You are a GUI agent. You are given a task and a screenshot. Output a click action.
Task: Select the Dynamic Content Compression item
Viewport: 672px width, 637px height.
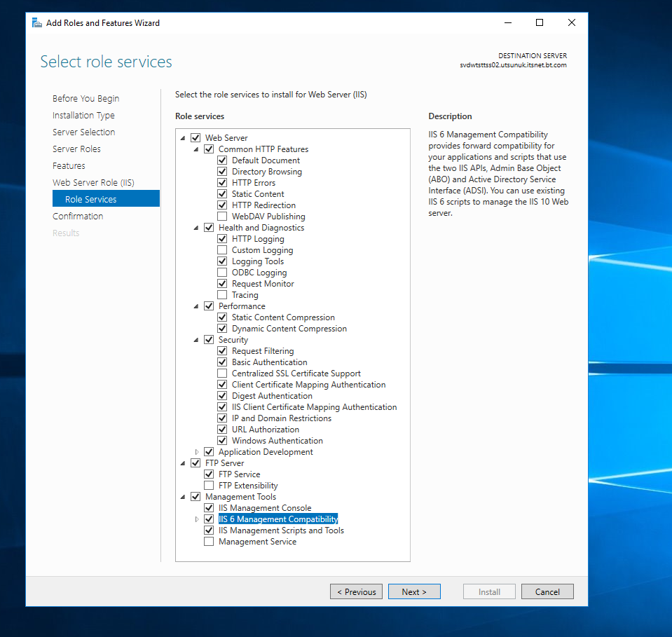point(289,329)
